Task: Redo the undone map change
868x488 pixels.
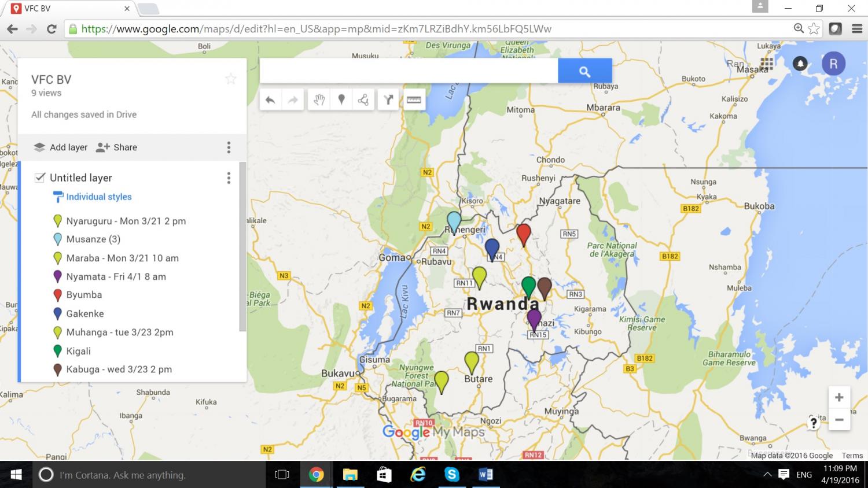Action: 293,99
